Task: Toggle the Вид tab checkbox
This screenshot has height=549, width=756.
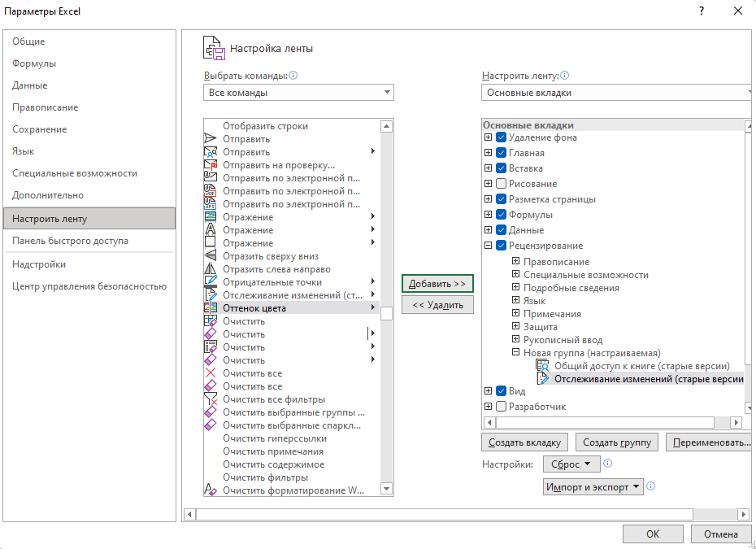Action: [501, 391]
